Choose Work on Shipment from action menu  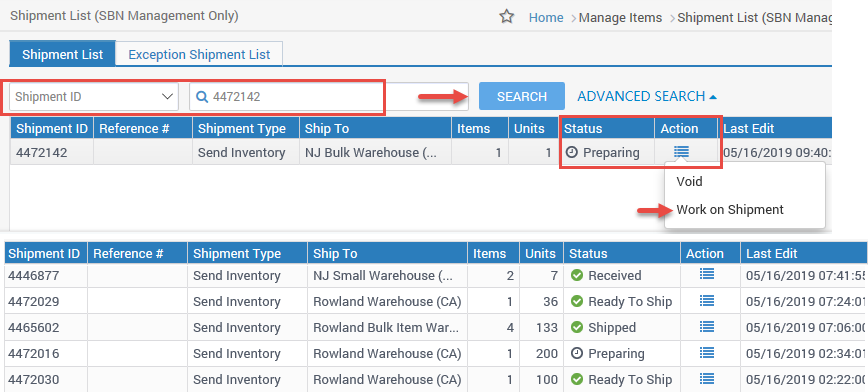(730, 210)
